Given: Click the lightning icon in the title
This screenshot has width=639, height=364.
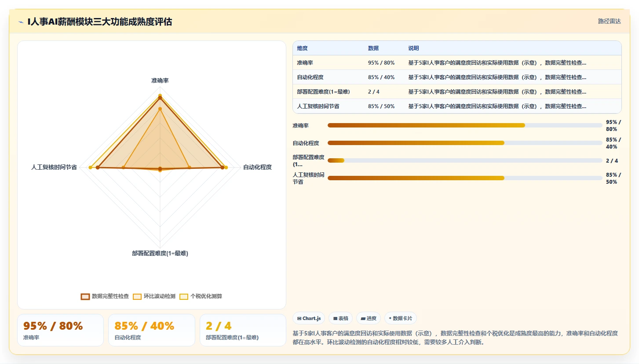Looking at the screenshot, I should [x=21, y=22].
